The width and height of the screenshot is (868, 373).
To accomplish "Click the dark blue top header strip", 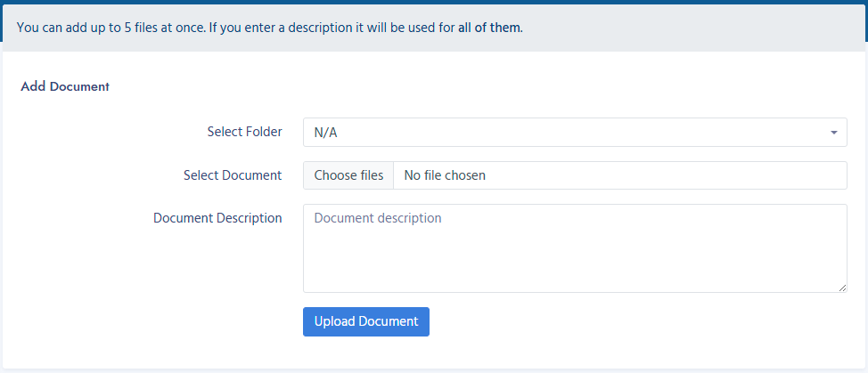I will pyautogui.click(x=434, y=2).
